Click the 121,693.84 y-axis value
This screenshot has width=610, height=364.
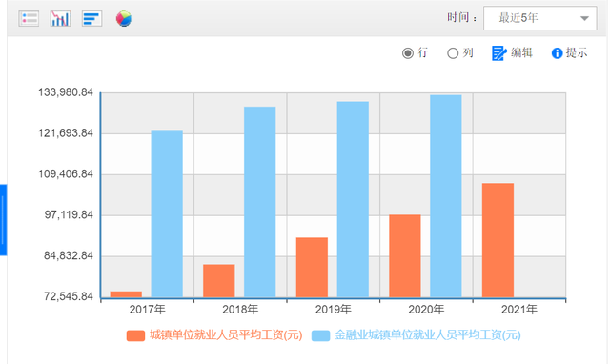[x=66, y=133]
